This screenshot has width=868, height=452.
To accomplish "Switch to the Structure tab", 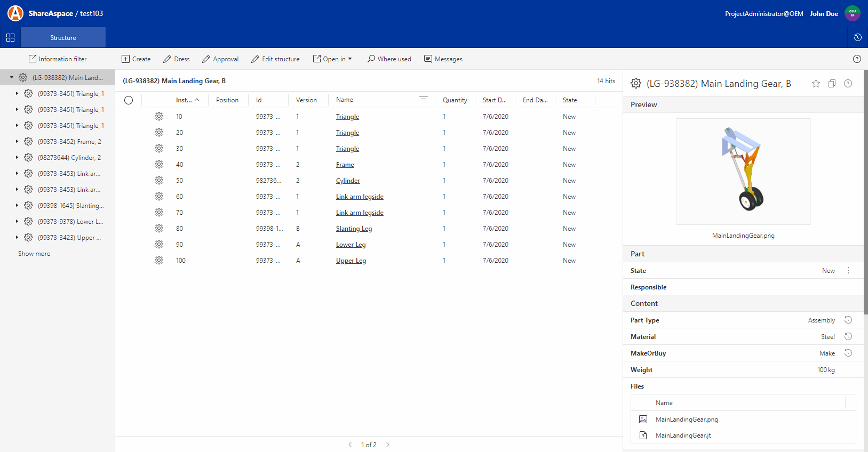I will 63,38.
